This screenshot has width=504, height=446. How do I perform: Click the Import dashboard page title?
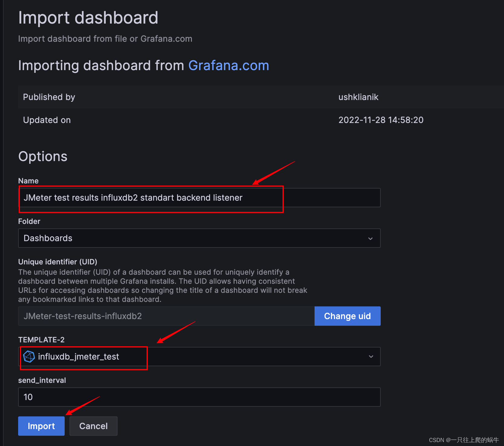[x=88, y=18]
